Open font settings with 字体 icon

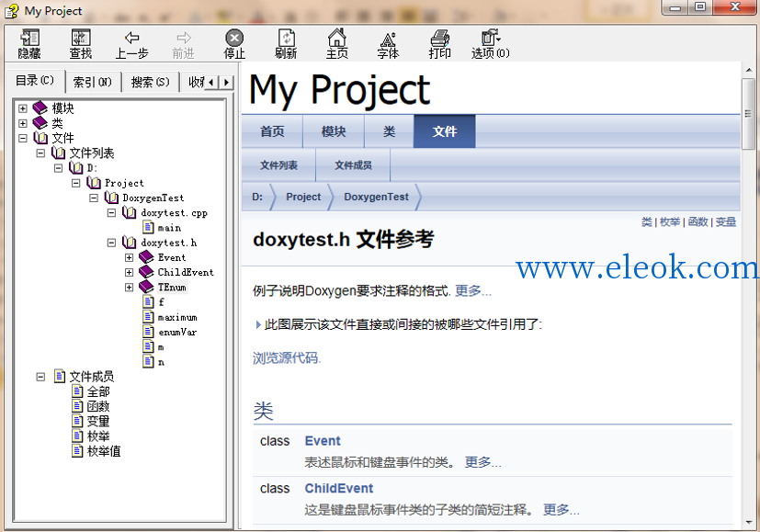pyautogui.click(x=388, y=39)
